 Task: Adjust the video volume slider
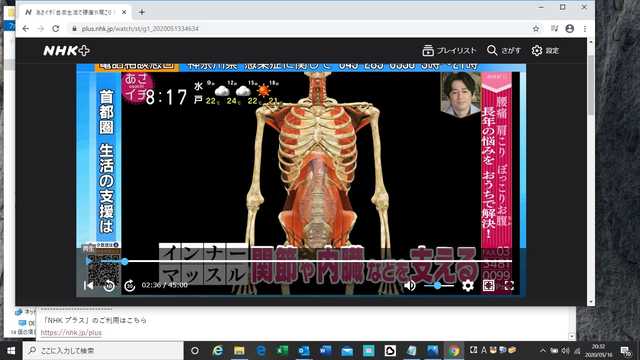pyautogui.click(x=438, y=286)
